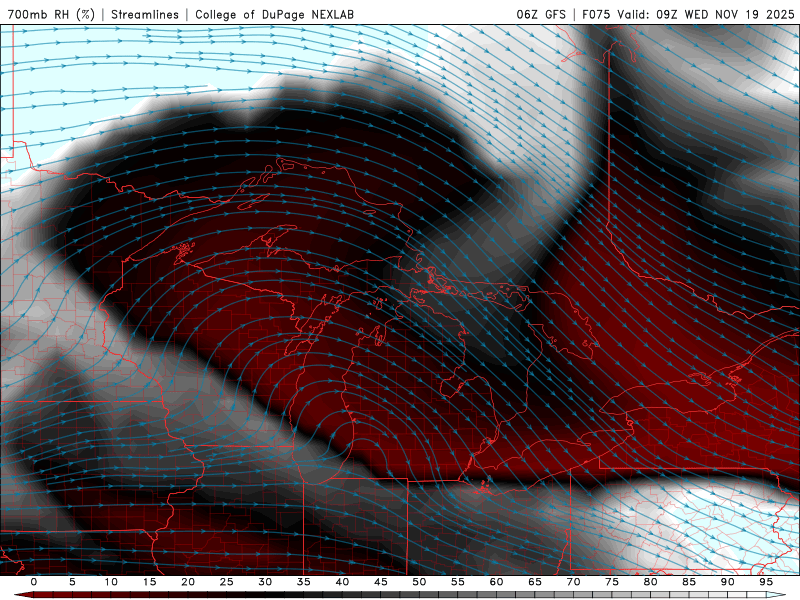Click the '55' colorbar tick label
Viewport: 800px width, 600px height.
point(457,582)
